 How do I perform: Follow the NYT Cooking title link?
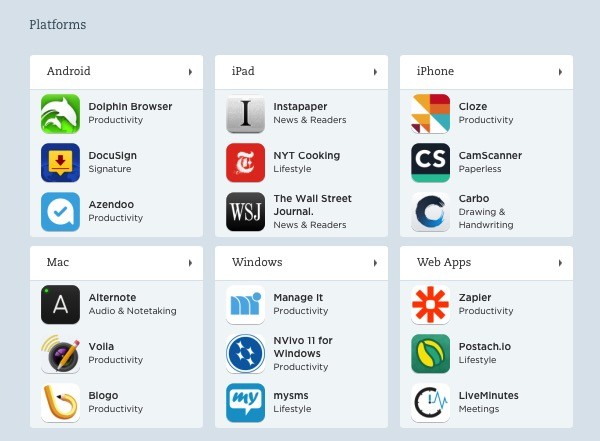pyautogui.click(x=307, y=155)
